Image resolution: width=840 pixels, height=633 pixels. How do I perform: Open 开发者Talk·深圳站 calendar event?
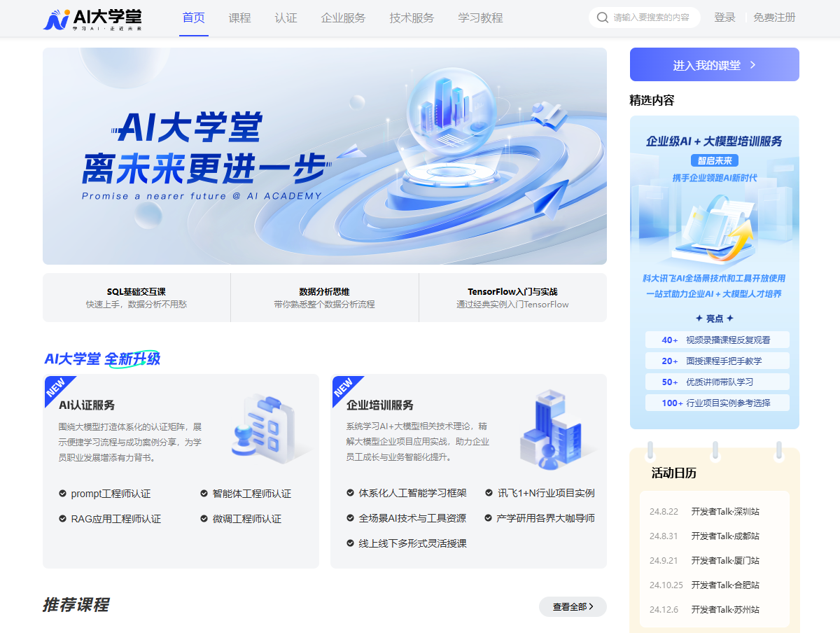coord(714,511)
